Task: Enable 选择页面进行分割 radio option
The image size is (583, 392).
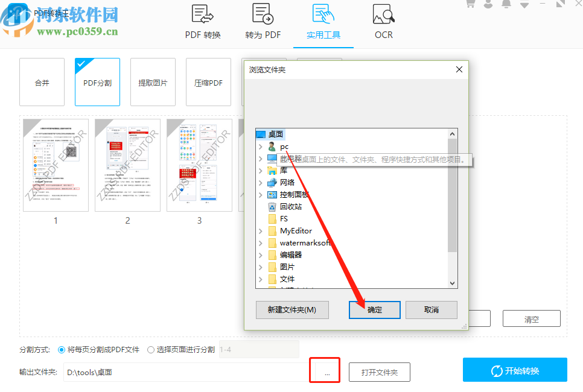Action: (151, 350)
